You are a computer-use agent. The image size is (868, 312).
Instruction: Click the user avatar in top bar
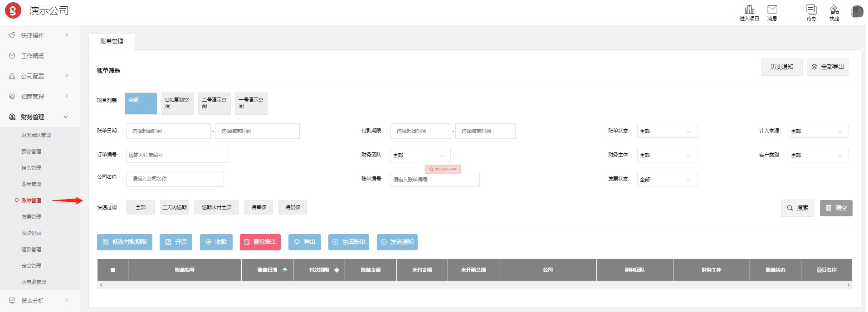point(857,12)
